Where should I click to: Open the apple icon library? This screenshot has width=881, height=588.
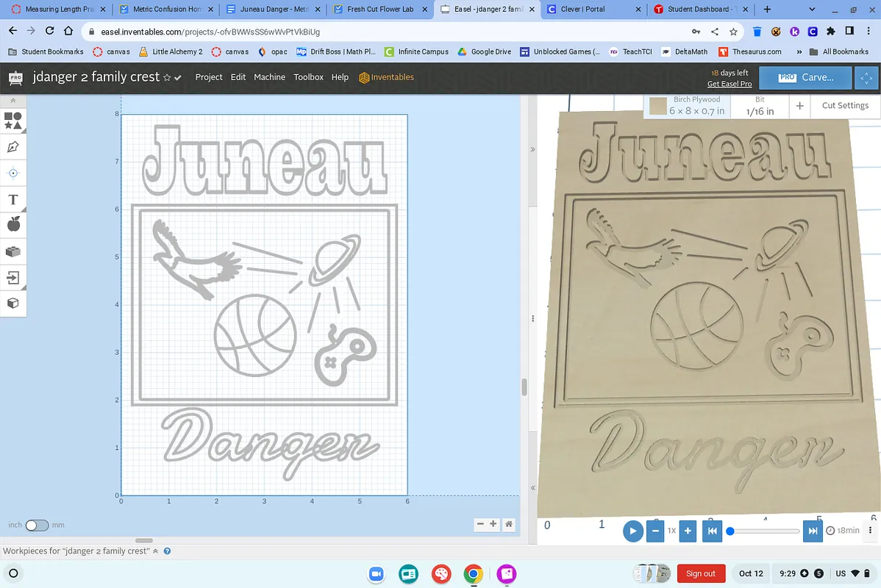[x=13, y=225]
